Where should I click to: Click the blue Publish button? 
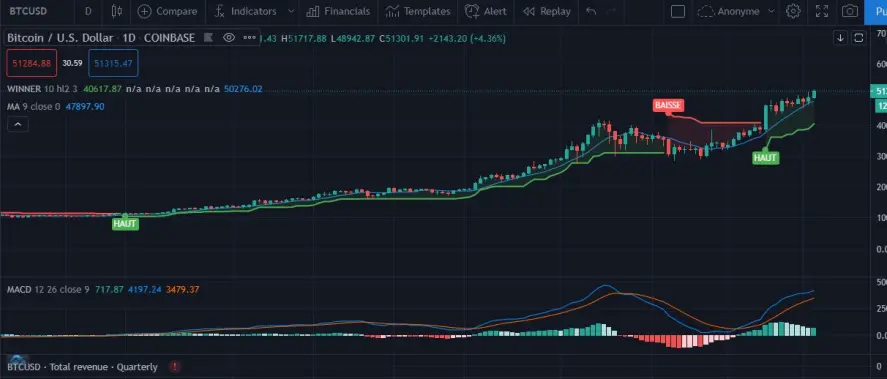pos(876,11)
